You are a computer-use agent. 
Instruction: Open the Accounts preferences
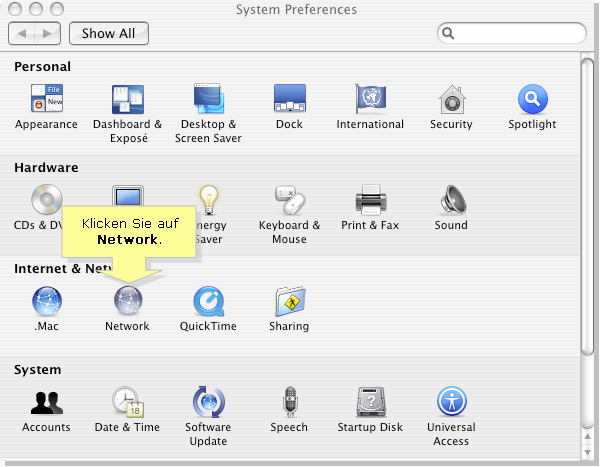click(47, 403)
